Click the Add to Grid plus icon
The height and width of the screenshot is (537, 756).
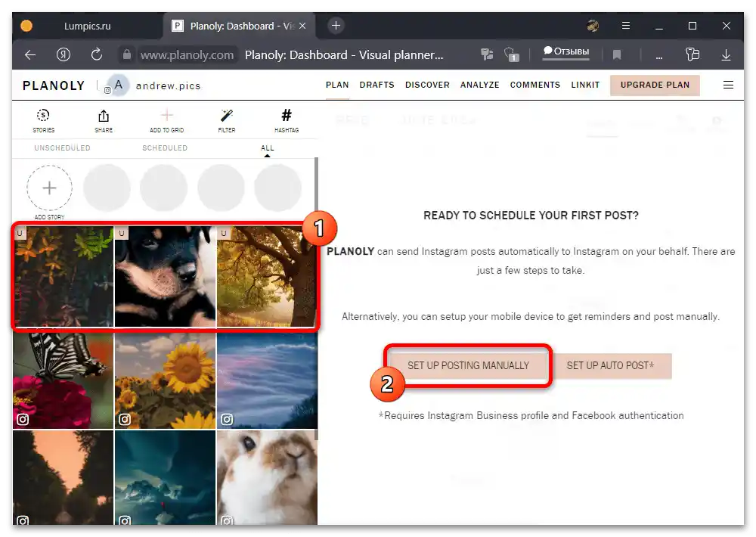(166, 115)
